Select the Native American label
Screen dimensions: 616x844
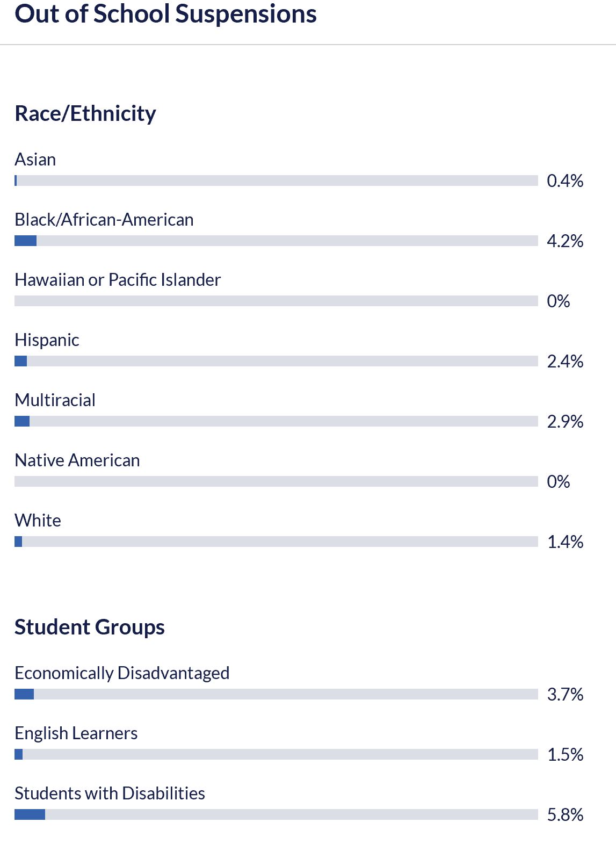pyautogui.click(x=77, y=460)
